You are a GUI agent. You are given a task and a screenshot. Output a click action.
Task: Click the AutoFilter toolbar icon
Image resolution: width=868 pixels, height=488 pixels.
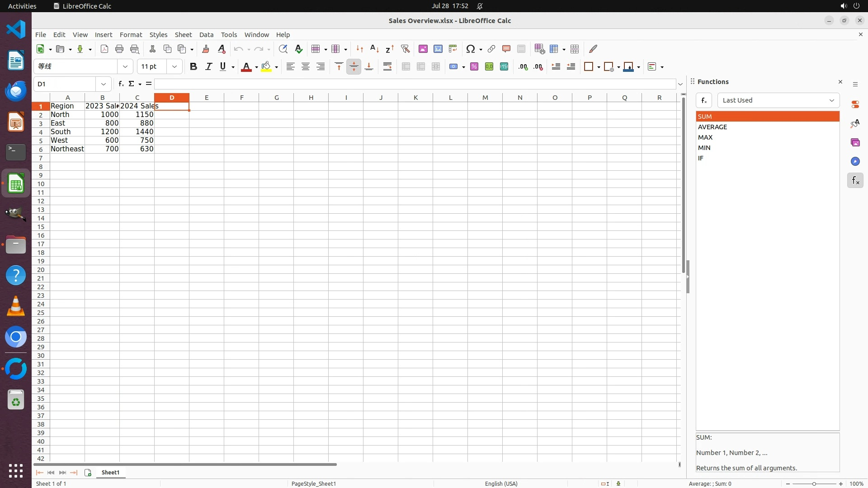(405, 49)
